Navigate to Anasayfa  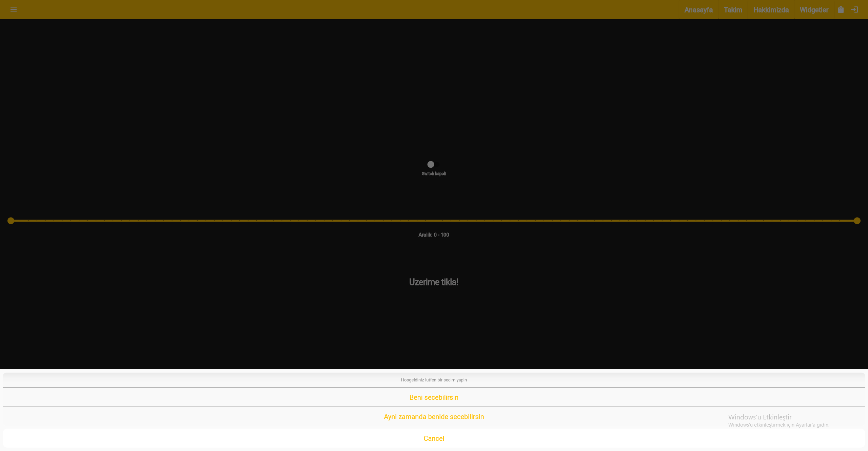pos(698,10)
